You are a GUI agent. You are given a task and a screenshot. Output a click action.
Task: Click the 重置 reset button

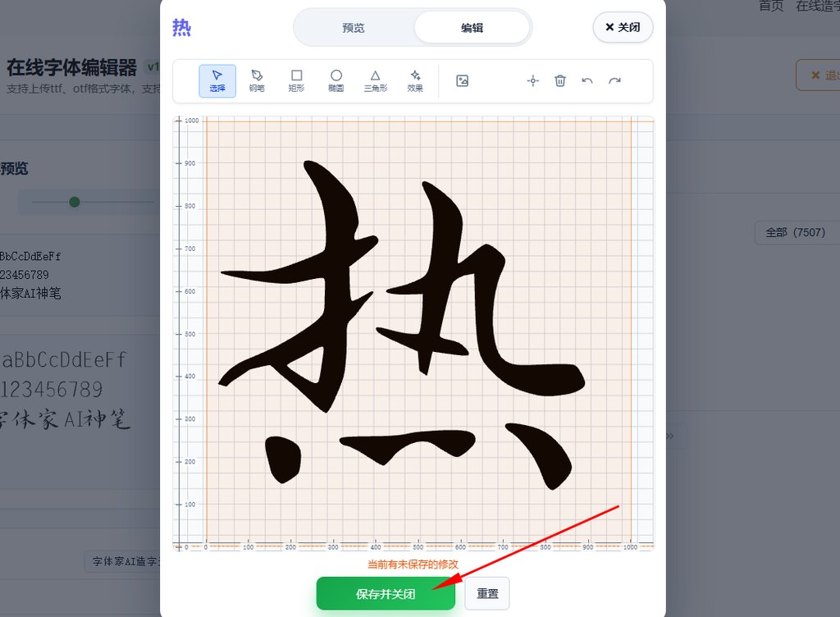487,593
